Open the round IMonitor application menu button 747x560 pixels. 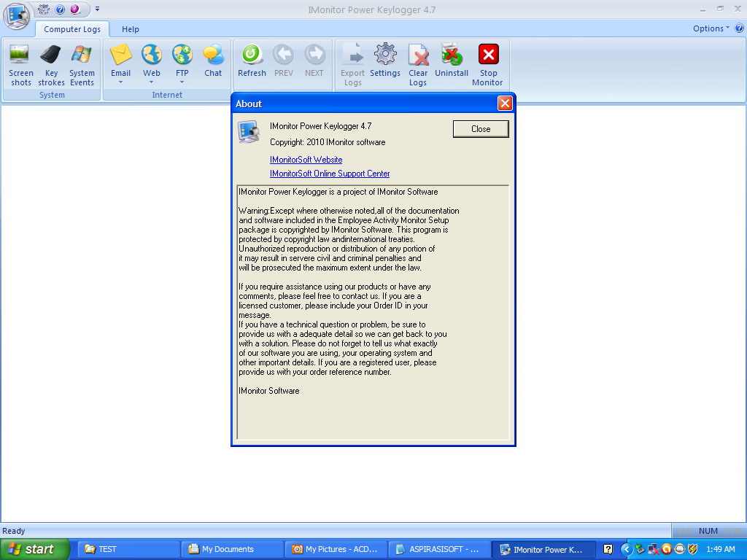(x=18, y=16)
